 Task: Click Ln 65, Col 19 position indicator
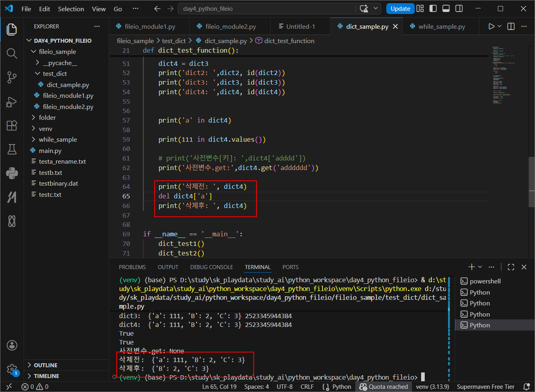point(219,386)
